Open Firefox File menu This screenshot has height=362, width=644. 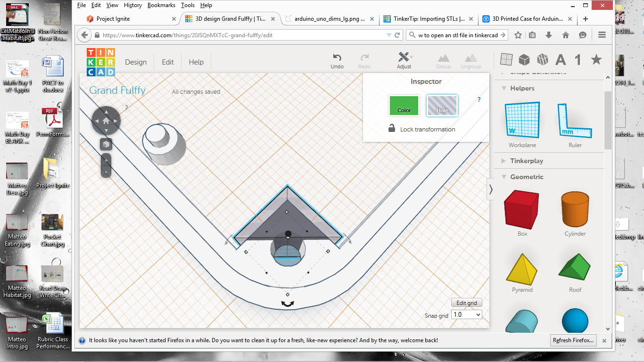point(81,5)
